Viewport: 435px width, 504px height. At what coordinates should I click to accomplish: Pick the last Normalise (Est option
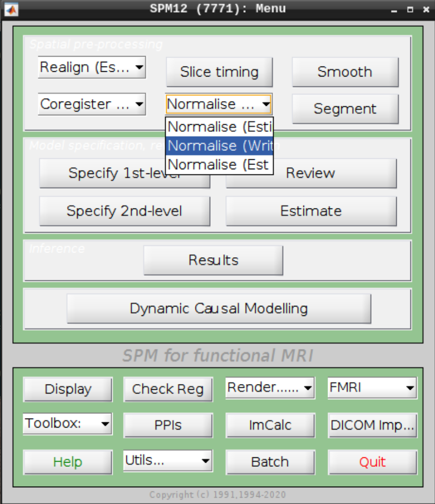[219, 165]
